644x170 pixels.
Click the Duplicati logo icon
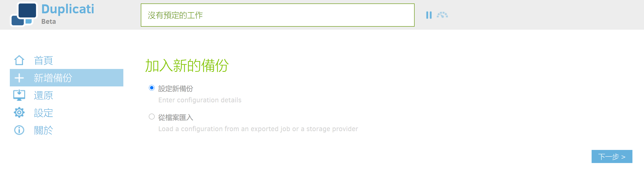coord(24,14)
